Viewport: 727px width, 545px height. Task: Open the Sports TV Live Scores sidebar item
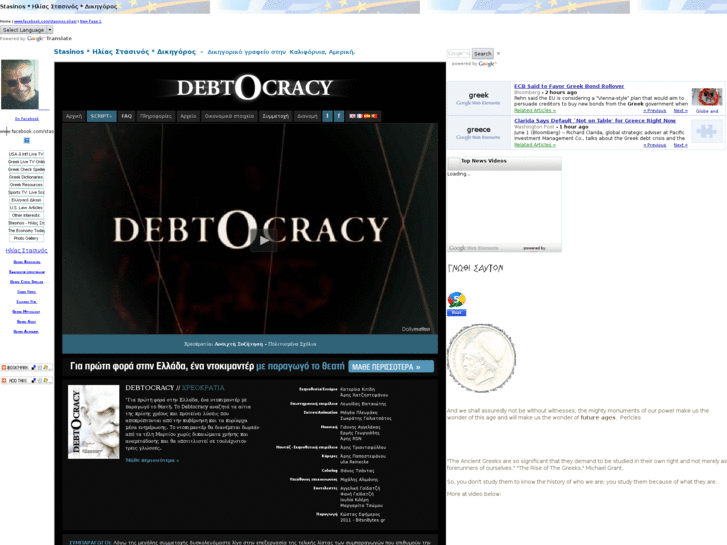26,192
